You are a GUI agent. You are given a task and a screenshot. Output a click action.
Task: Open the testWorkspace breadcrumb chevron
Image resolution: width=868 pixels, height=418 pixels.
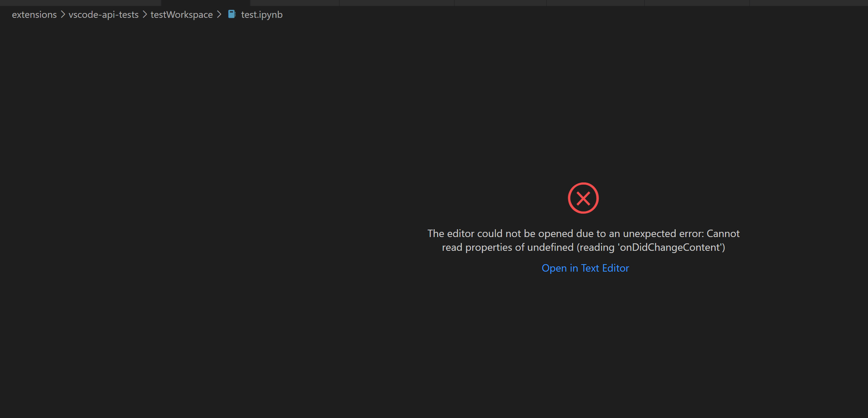pos(219,14)
